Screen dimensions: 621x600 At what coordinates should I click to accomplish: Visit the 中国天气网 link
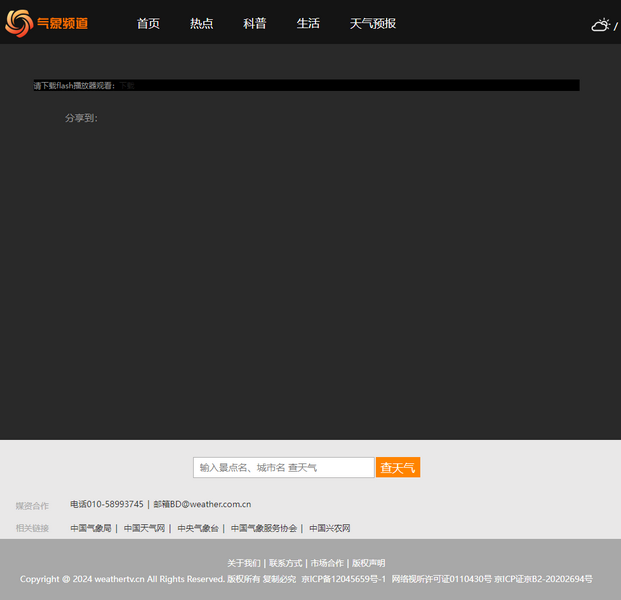coord(144,528)
